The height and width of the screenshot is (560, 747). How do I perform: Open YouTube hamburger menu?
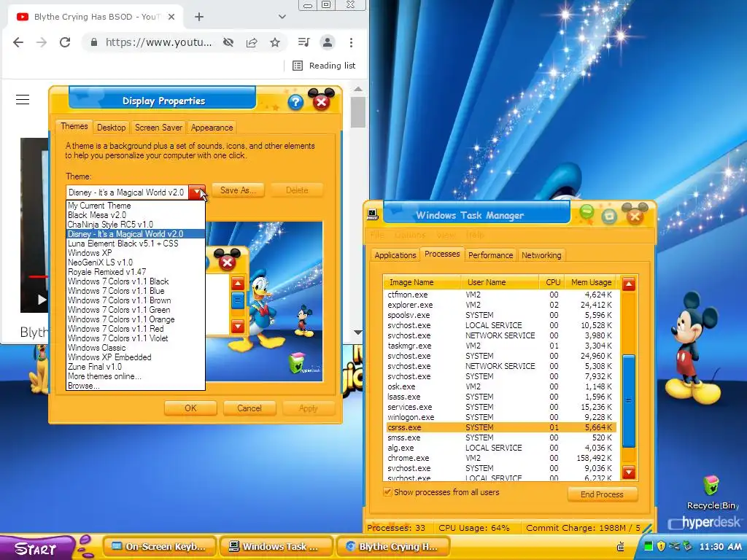(23, 99)
